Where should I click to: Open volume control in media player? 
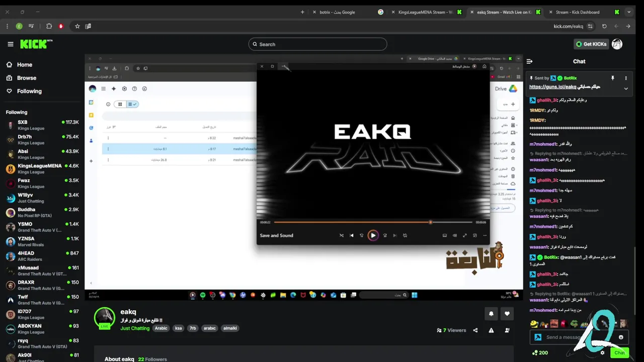(x=454, y=235)
